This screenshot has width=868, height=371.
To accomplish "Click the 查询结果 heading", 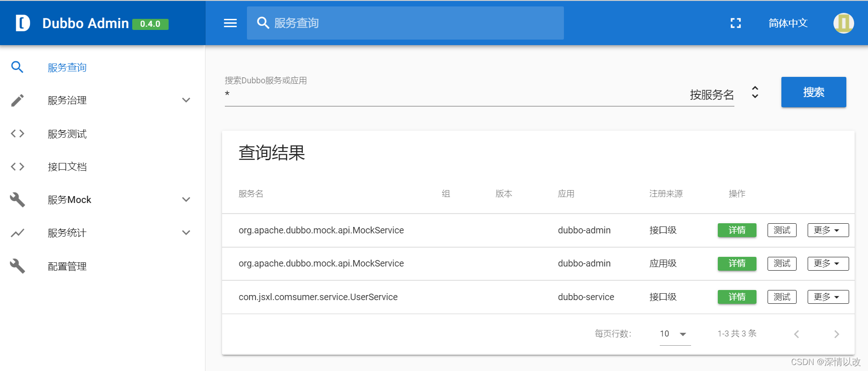I will click(272, 153).
